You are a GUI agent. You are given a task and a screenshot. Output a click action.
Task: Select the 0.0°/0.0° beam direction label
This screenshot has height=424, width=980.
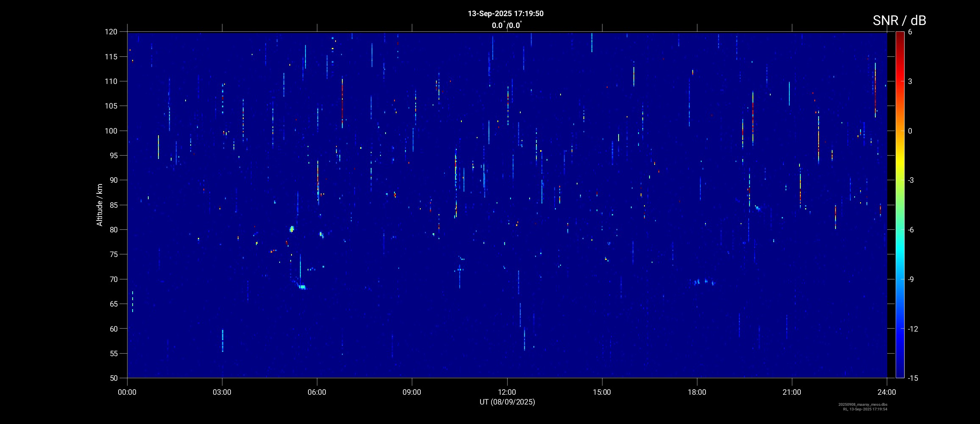[x=506, y=25]
